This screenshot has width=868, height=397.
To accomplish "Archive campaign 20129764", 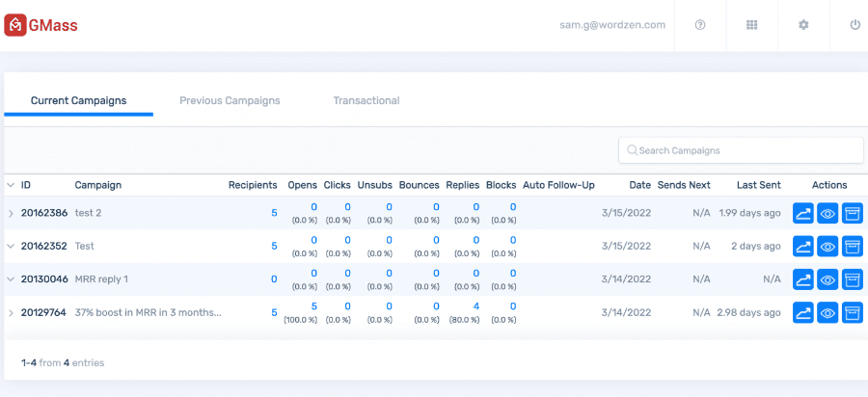I will click(x=853, y=312).
